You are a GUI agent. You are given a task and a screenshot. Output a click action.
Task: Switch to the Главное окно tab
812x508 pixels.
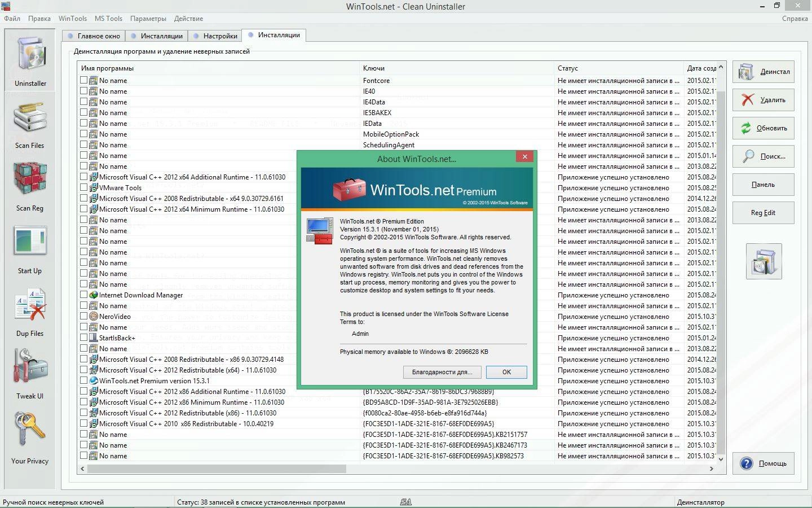94,36
